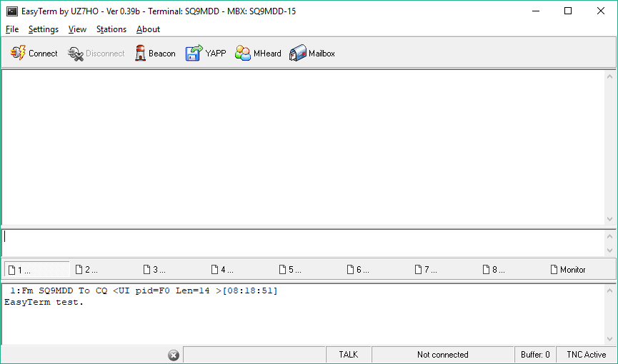The image size is (618, 364).
Task: Click the round X icon in status bar
Action: click(x=173, y=355)
